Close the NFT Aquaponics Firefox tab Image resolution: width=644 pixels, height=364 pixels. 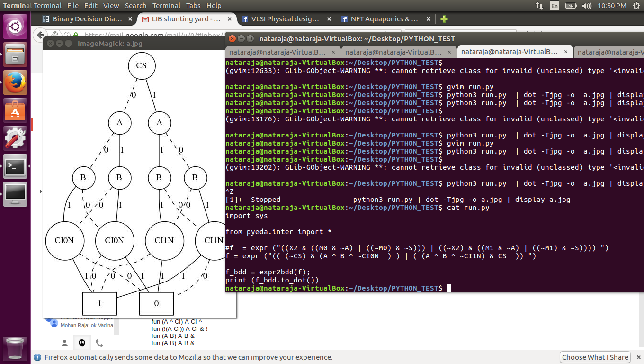pos(429,19)
